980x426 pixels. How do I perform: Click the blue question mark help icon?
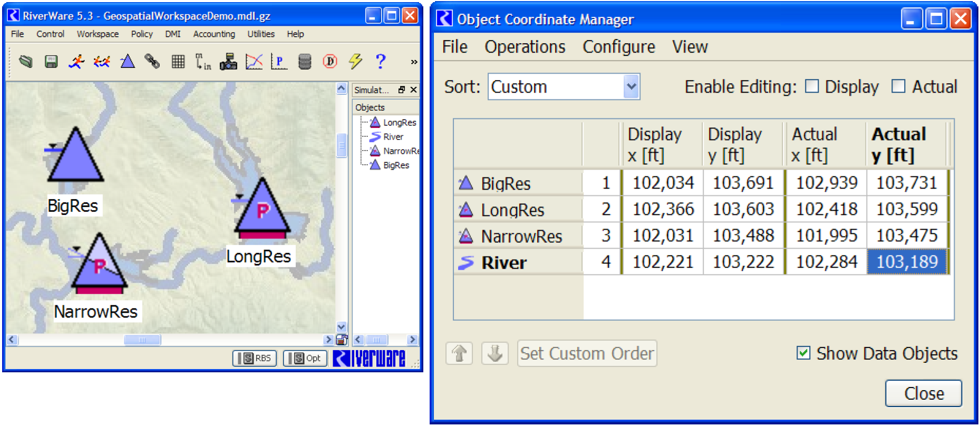381,62
